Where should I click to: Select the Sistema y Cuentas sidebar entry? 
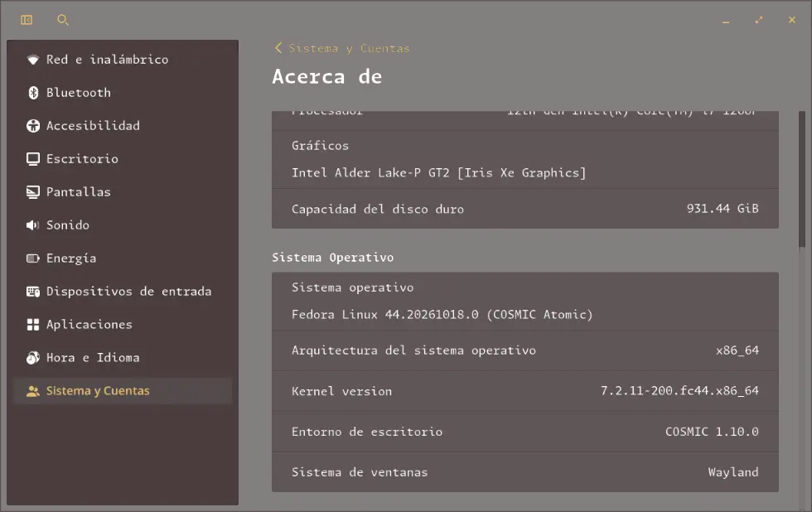point(123,391)
